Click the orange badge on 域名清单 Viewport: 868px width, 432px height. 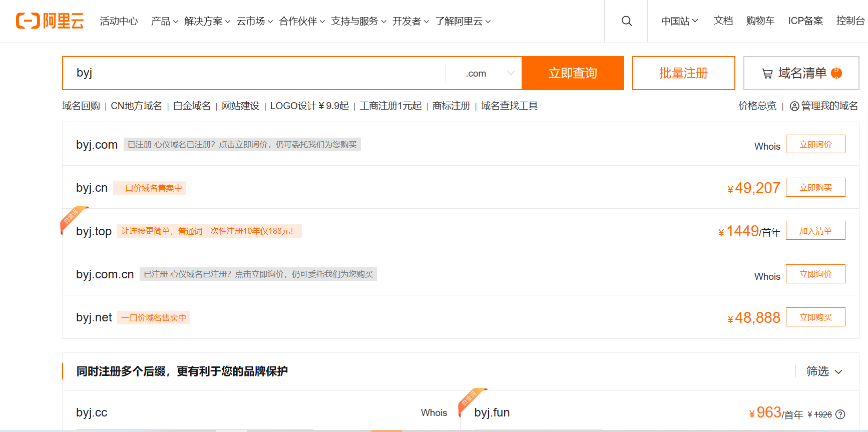click(x=836, y=73)
